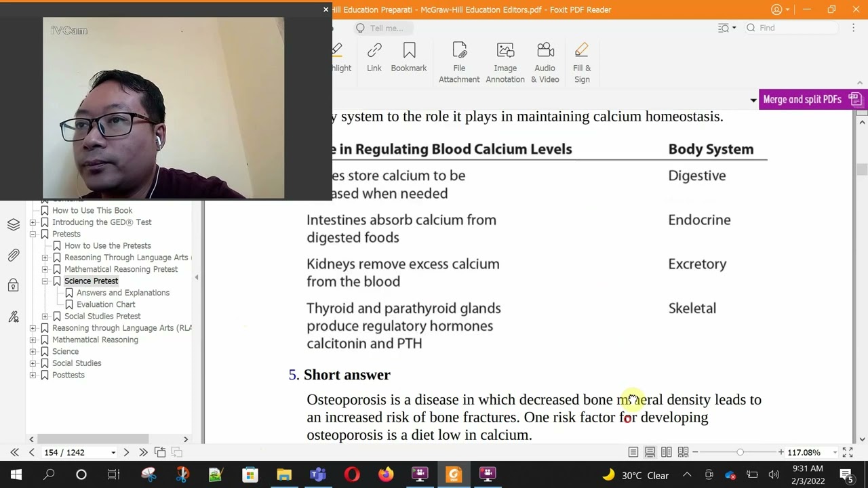Select continuous page view mode

click(x=650, y=452)
